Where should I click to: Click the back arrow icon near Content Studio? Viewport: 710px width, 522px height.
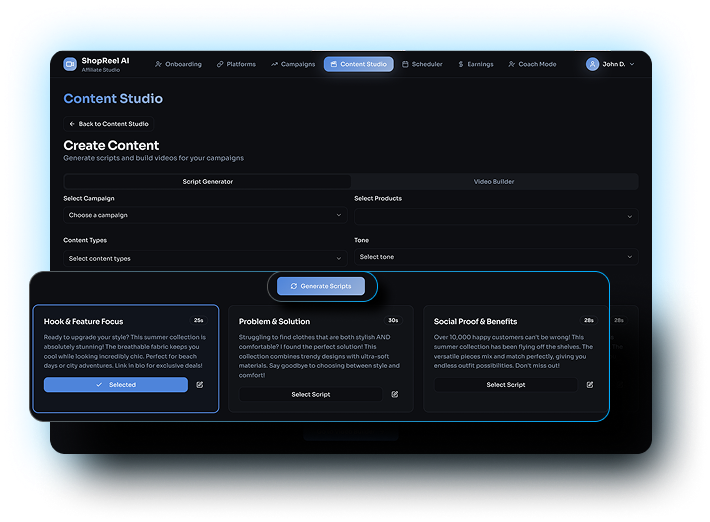pos(72,124)
